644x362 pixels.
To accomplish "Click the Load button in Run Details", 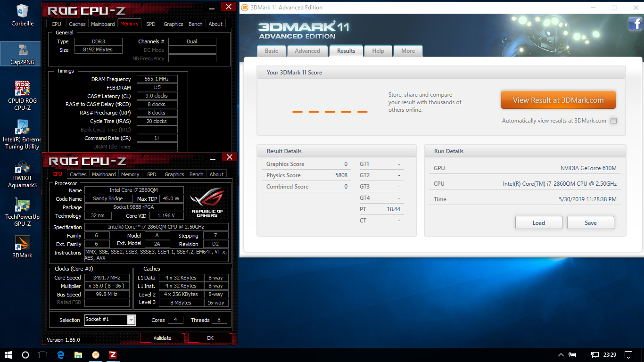I will coord(539,223).
